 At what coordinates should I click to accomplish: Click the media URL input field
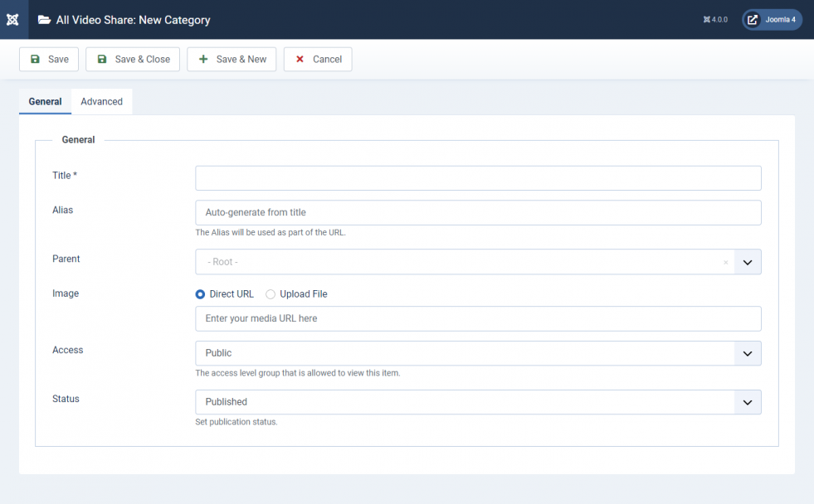click(x=478, y=318)
